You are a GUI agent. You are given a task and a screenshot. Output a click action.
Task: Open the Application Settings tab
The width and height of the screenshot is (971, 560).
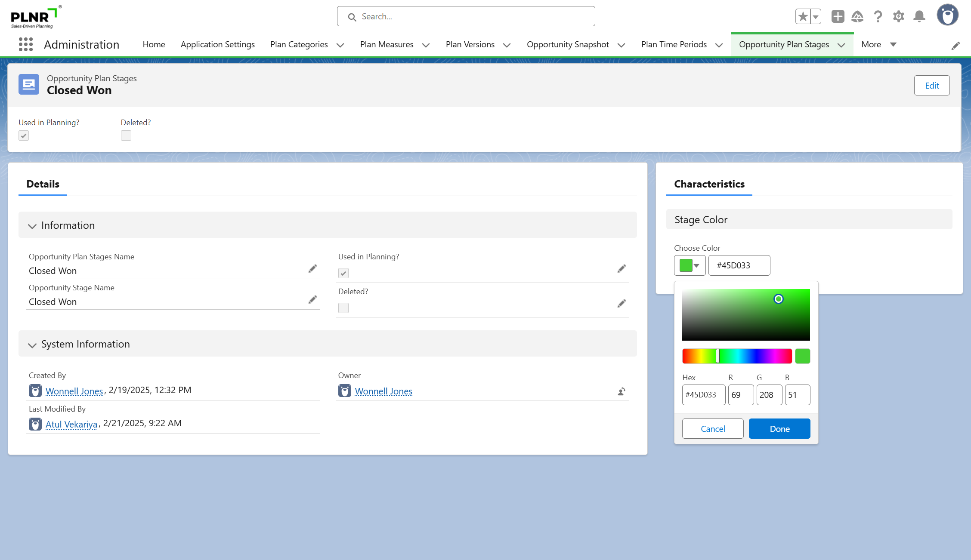pos(217,45)
